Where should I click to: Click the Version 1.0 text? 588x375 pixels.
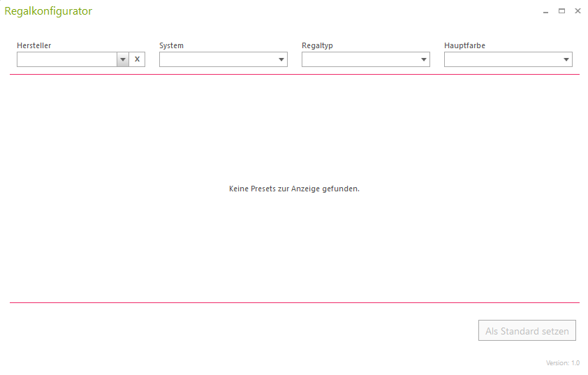tap(562, 363)
